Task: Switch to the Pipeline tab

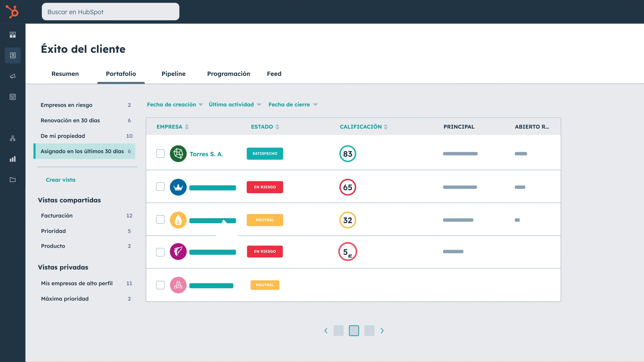Action: 173,74
